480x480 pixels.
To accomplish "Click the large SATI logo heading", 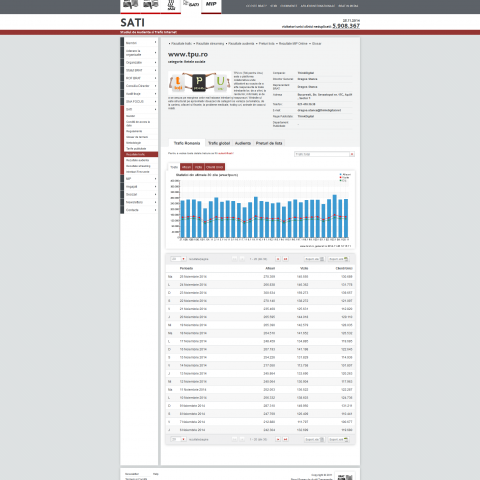I will 132,23.
